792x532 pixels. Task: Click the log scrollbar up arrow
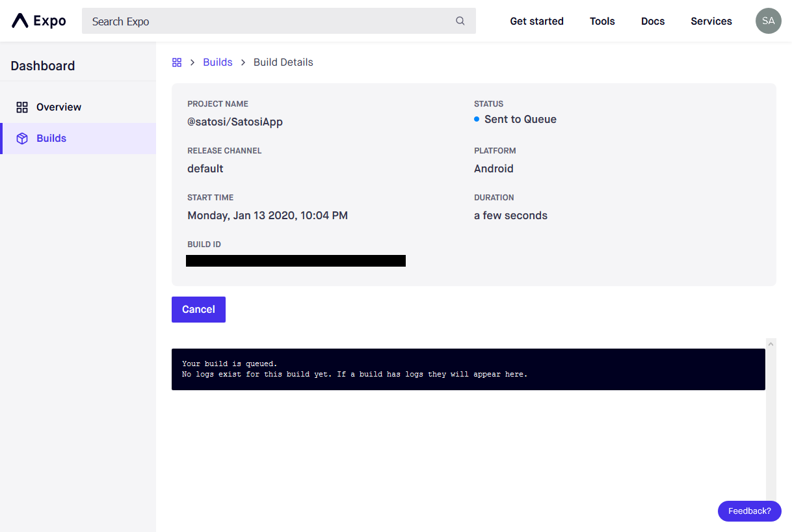tap(771, 343)
